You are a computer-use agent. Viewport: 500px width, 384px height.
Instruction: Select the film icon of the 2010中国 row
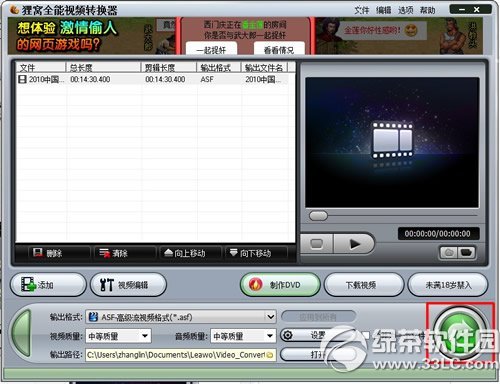coord(22,79)
